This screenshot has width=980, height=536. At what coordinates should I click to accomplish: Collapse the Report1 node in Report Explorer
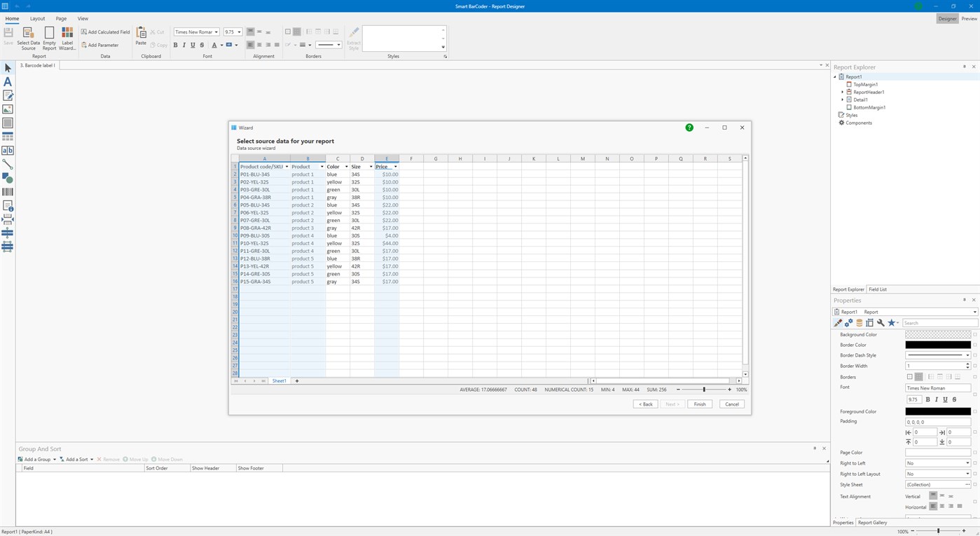click(x=835, y=76)
